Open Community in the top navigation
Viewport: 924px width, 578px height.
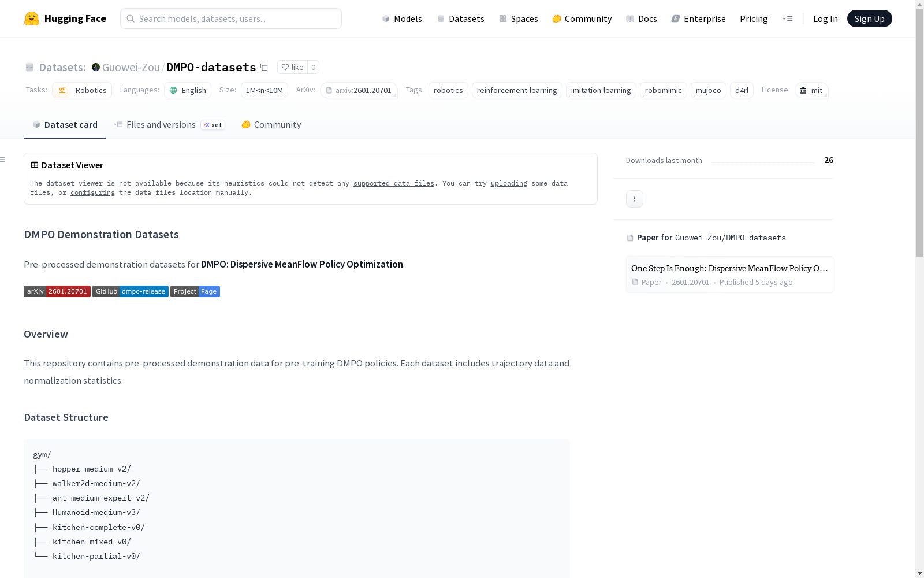coord(582,18)
